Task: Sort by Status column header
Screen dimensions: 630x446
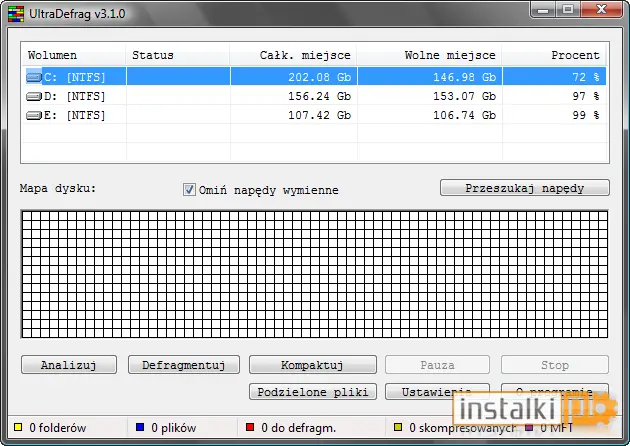Action: [178, 55]
